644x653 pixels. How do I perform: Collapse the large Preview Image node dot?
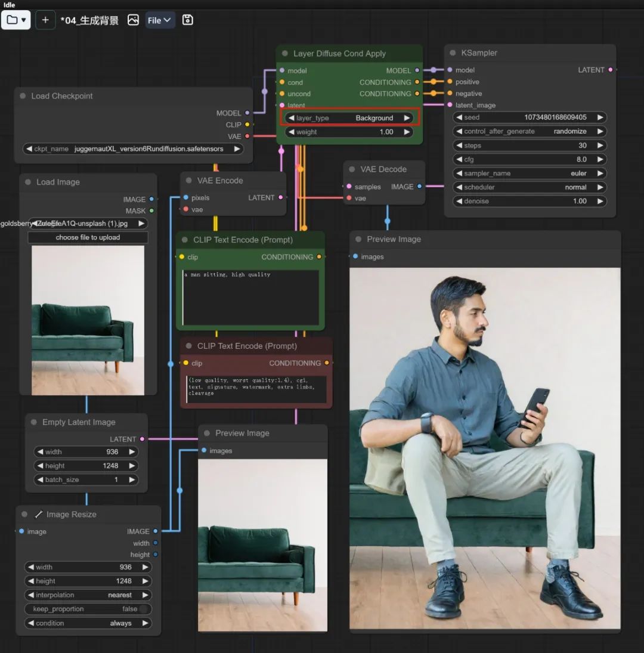tap(358, 239)
